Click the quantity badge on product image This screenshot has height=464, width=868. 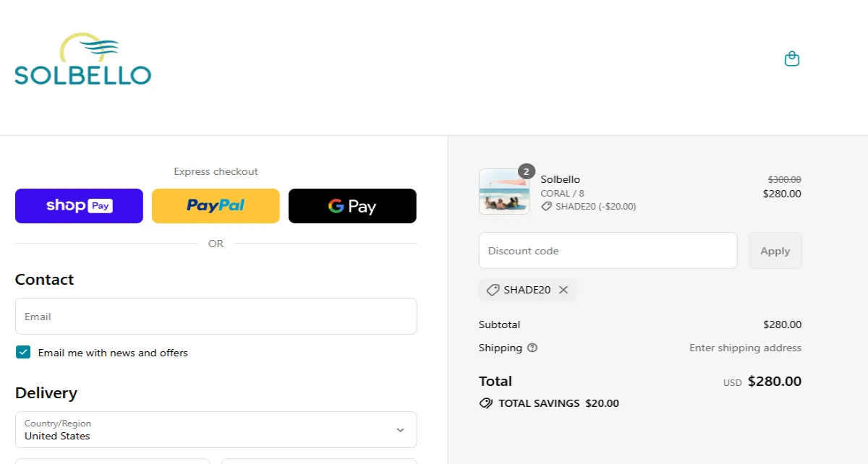(x=527, y=172)
